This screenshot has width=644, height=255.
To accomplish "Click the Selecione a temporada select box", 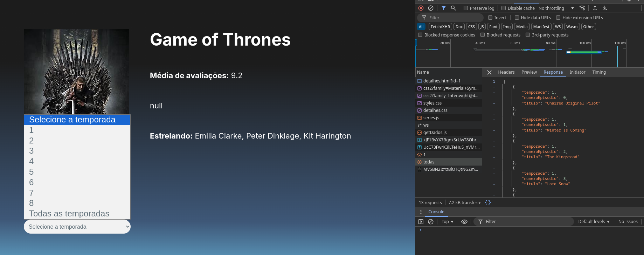I will tap(77, 227).
